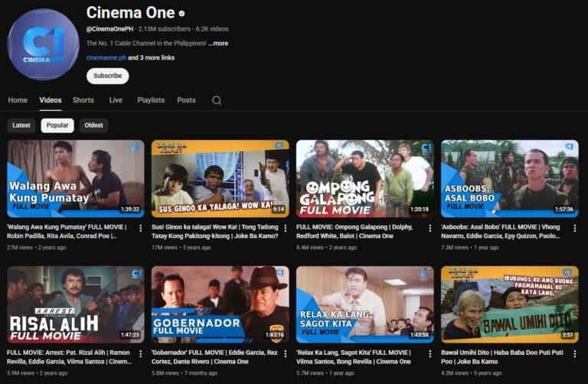
Task: Click '17M views • 5 years ago' text
Action: pyautogui.click(x=181, y=248)
